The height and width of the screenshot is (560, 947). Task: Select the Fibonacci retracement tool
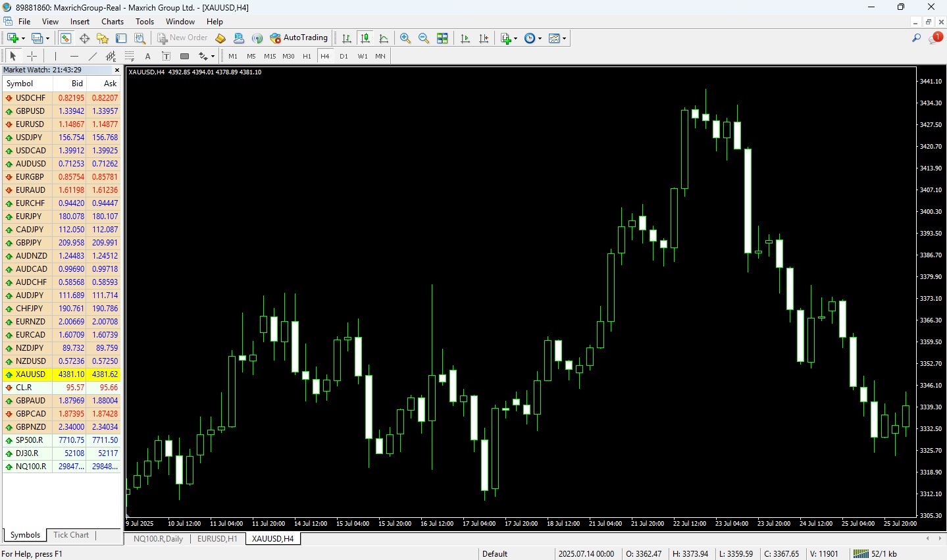pyautogui.click(x=130, y=56)
